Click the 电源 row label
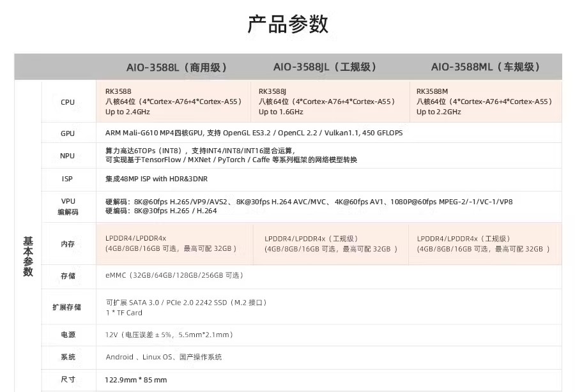This screenshot has width=575, height=392. (68, 335)
